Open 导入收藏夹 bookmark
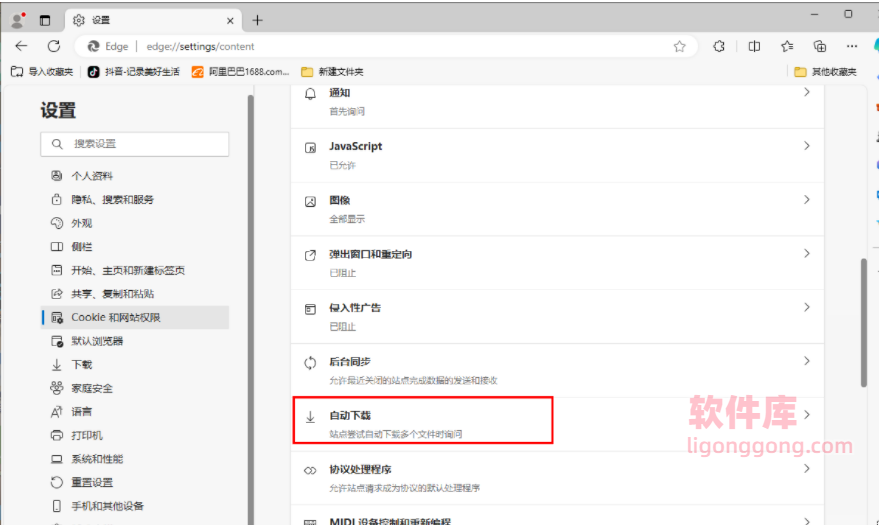 point(42,72)
